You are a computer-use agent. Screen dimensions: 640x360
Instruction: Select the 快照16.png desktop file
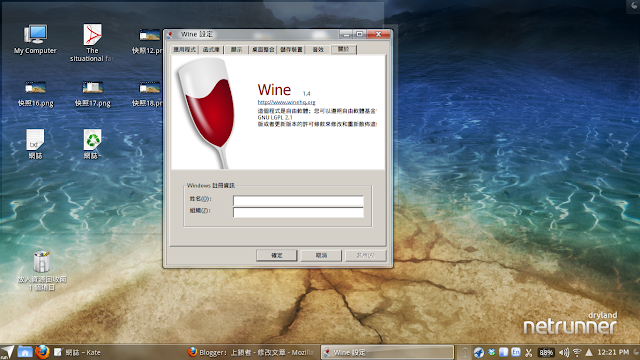pos(36,94)
